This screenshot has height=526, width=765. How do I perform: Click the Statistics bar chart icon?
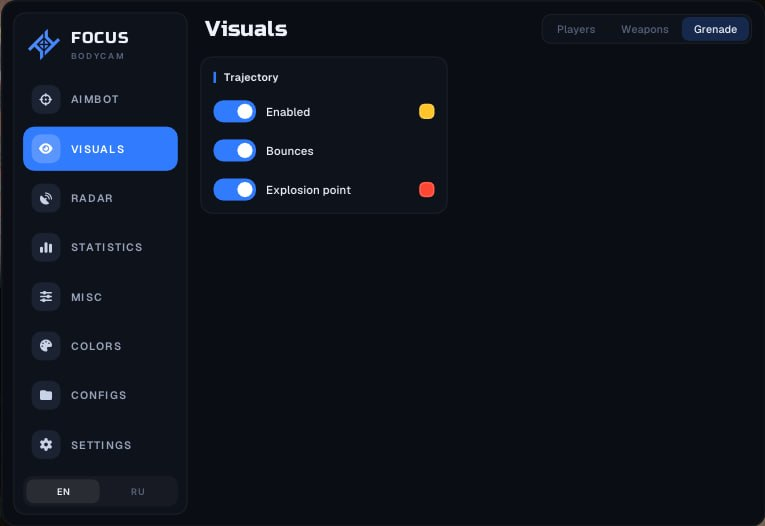pyautogui.click(x=46, y=247)
